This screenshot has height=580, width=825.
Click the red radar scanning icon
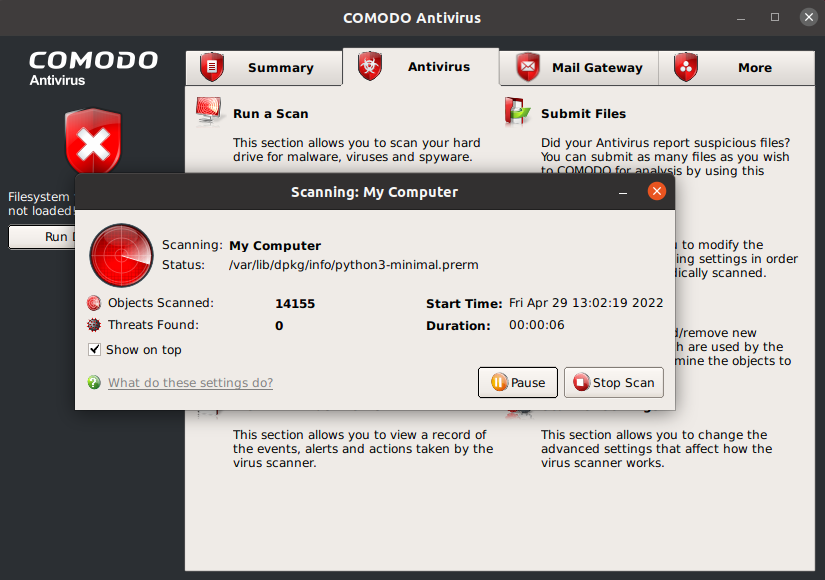click(121, 255)
